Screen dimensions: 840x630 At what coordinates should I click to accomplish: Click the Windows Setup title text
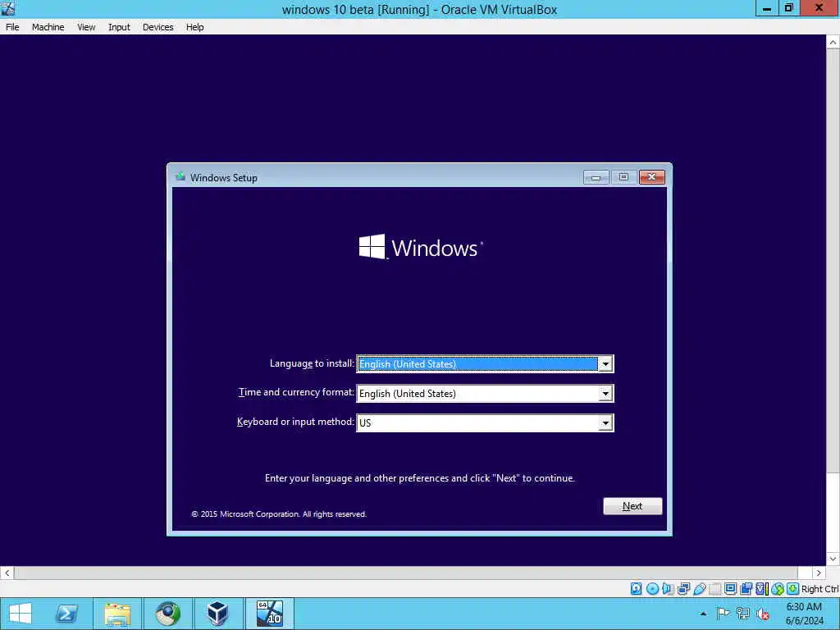tap(223, 178)
